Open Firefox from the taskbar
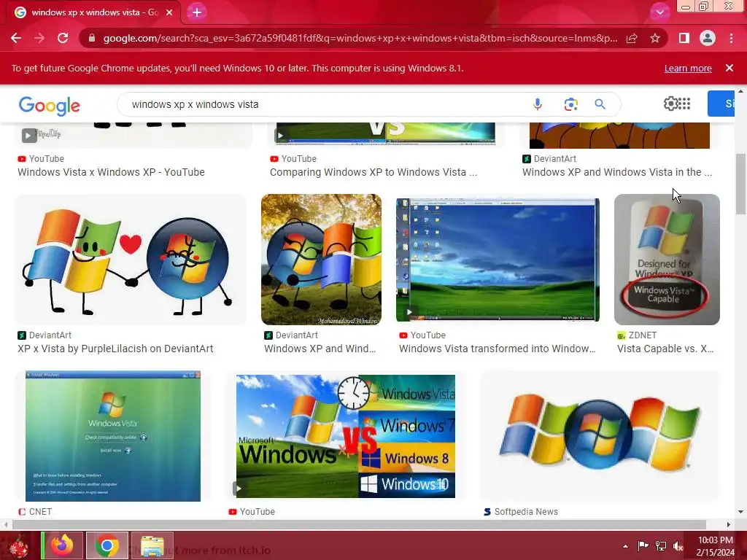747x560 pixels. click(x=63, y=545)
